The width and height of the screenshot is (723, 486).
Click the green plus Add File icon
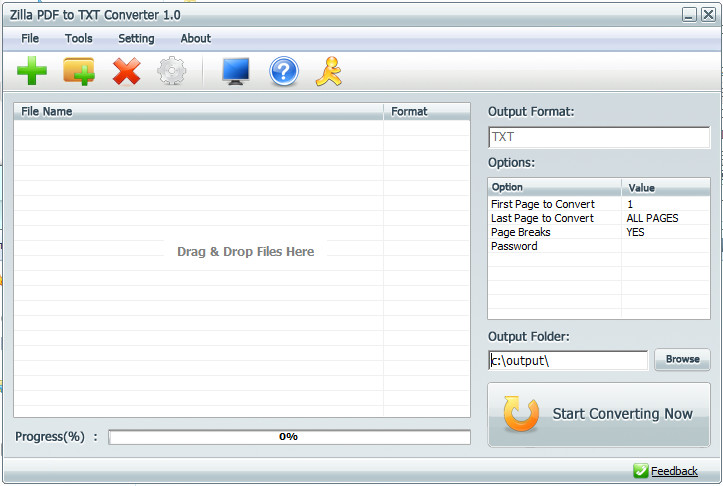(32, 71)
